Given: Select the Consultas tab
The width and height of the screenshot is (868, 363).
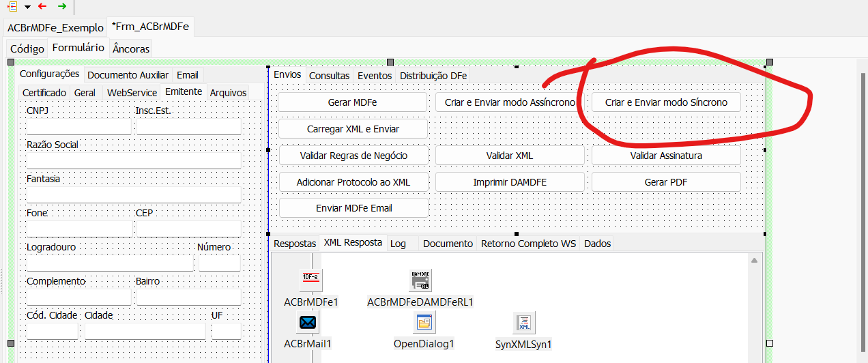Looking at the screenshot, I should coord(330,76).
